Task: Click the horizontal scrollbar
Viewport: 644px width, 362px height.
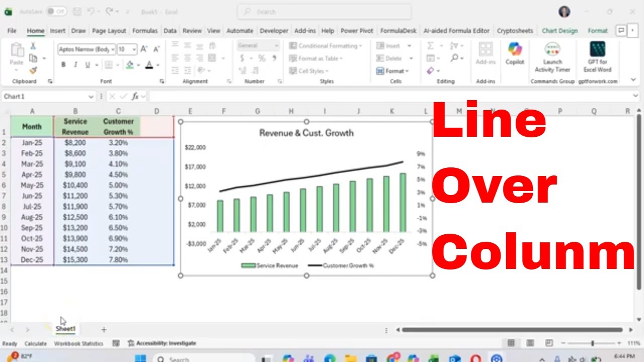Action: tap(513, 330)
